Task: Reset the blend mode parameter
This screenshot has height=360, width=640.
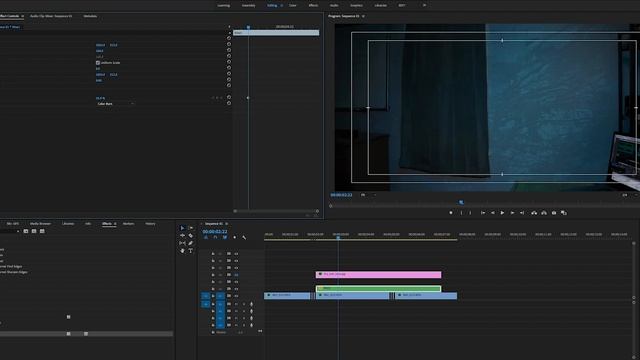Action: click(x=229, y=103)
